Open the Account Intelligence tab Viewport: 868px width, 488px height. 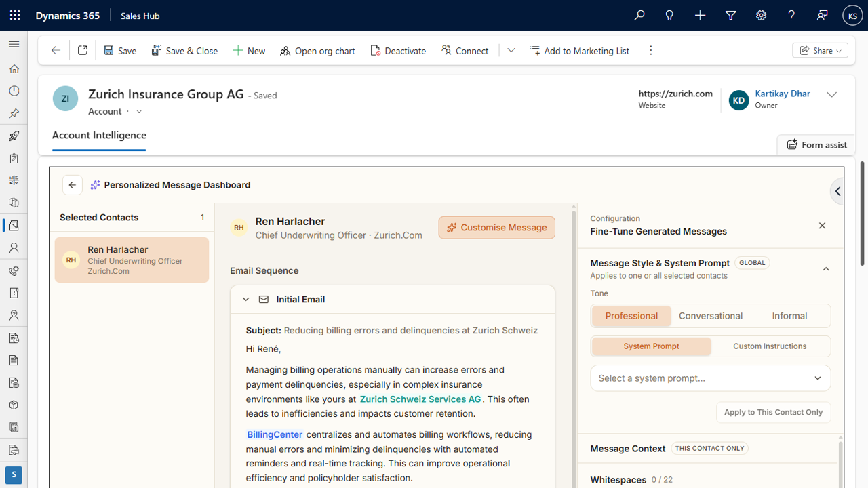[99, 135]
